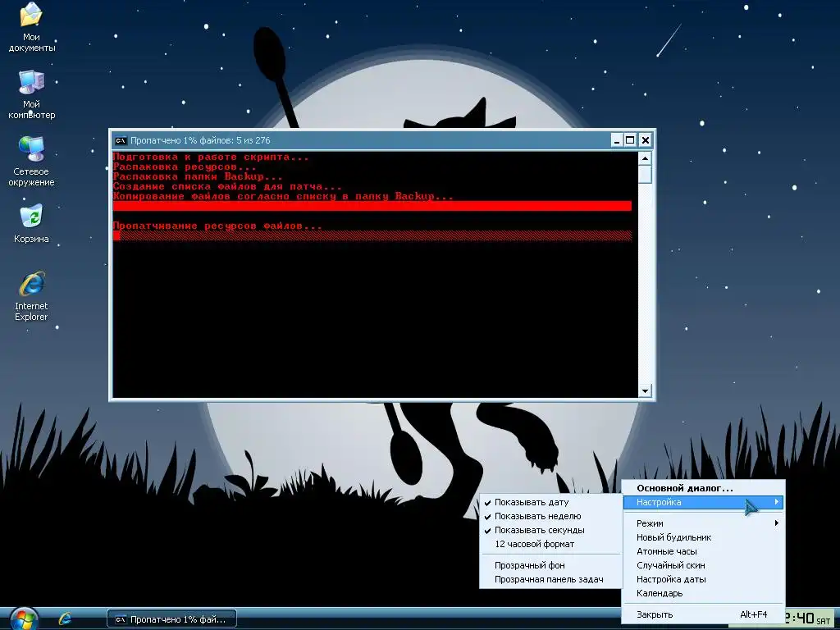Open the console window's system menu icon
Image resolution: width=840 pixels, height=630 pixels.
point(121,140)
